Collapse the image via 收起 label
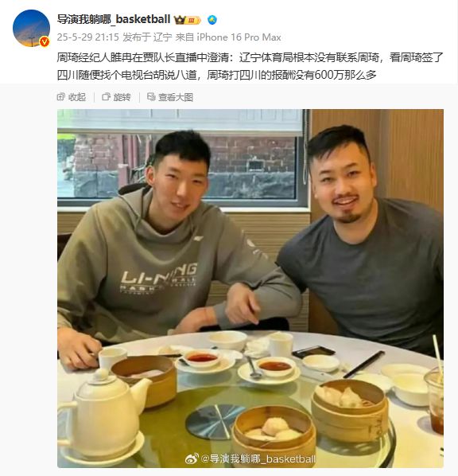458x476 pixels. click(77, 97)
